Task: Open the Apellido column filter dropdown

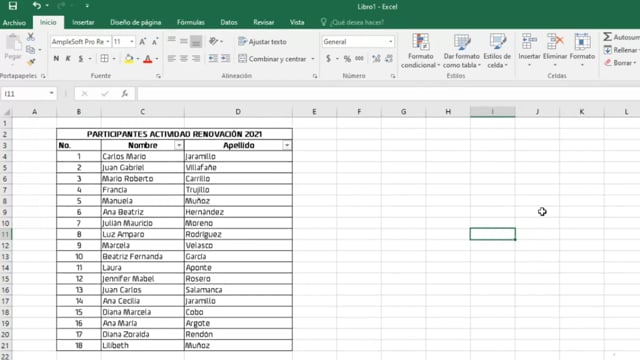Action: [x=287, y=145]
